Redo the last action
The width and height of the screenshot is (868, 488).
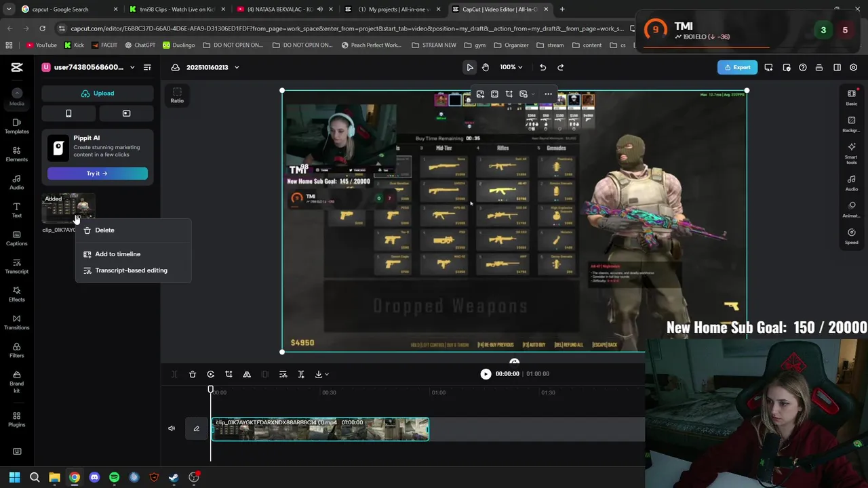pyautogui.click(x=560, y=67)
